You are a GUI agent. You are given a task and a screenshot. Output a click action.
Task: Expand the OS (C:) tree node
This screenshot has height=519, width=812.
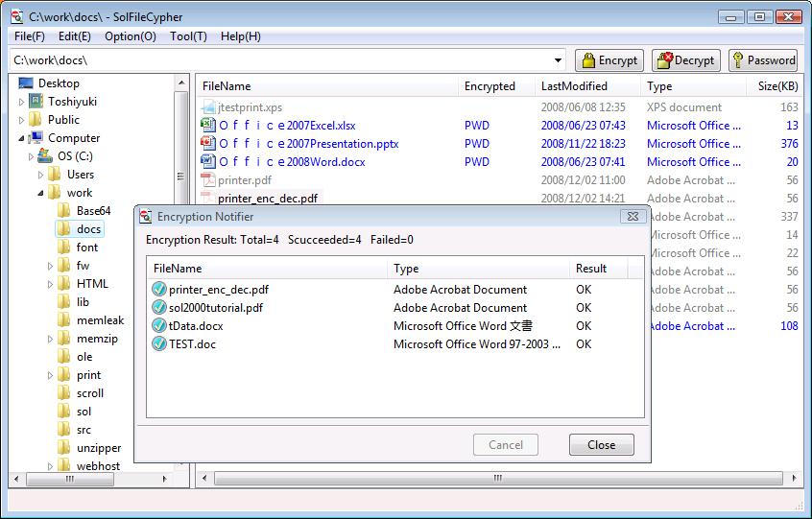click(x=31, y=156)
